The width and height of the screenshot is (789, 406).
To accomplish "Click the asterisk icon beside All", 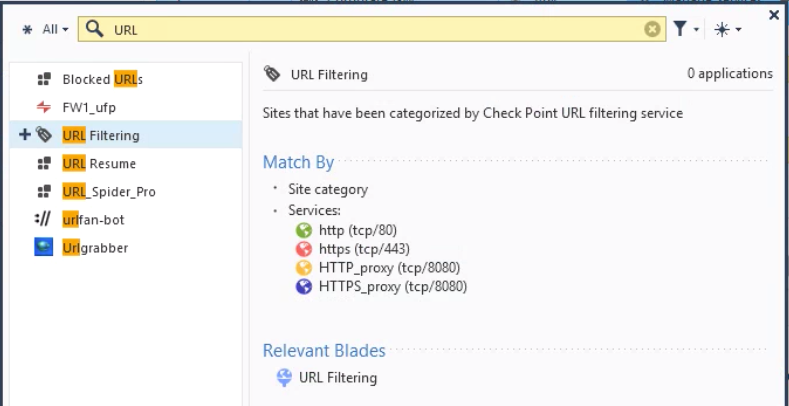I will click(28, 30).
